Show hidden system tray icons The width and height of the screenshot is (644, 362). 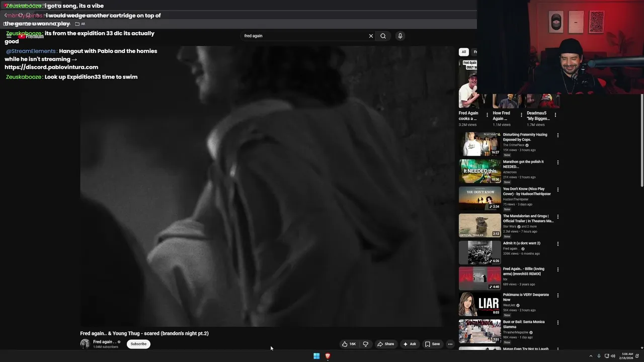coord(591,356)
